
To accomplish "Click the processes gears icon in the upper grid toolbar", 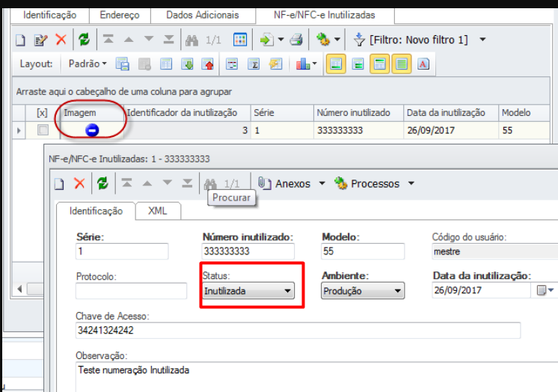I will point(323,39).
